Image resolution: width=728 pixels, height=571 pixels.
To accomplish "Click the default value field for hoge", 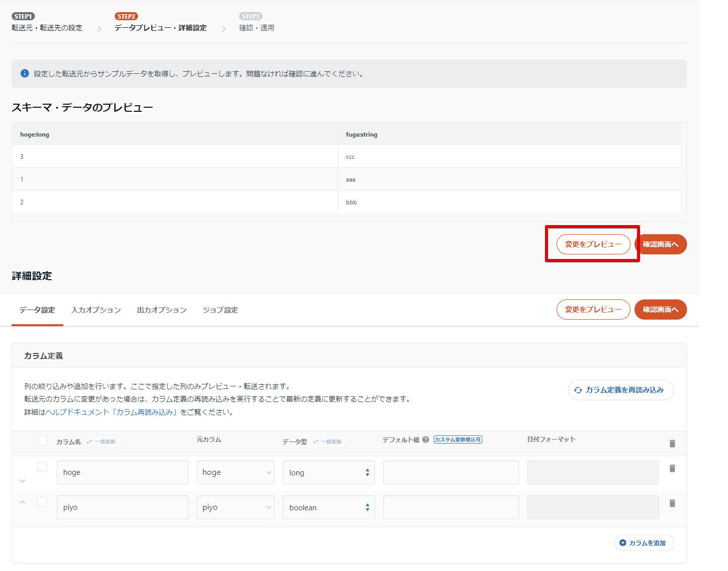I will tap(451, 472).
